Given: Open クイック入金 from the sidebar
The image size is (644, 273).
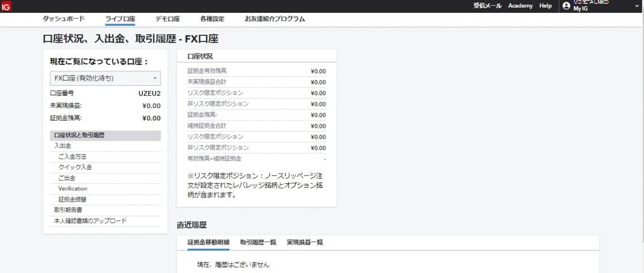Looking at the screenshot, I should coord(75,167).
